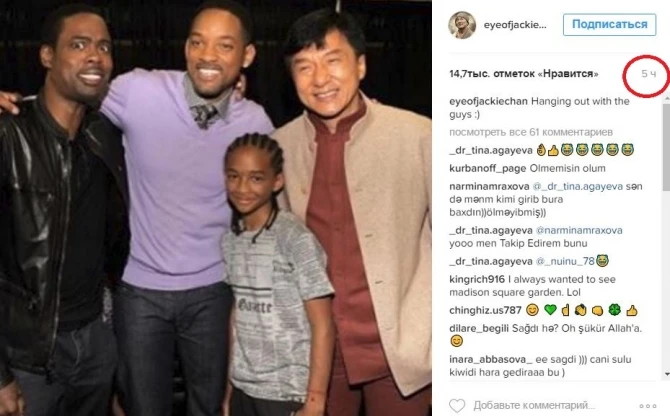670x416 pixels.
Task: Open kingrich916 profile from comment
Action: (x=477, y=279)
